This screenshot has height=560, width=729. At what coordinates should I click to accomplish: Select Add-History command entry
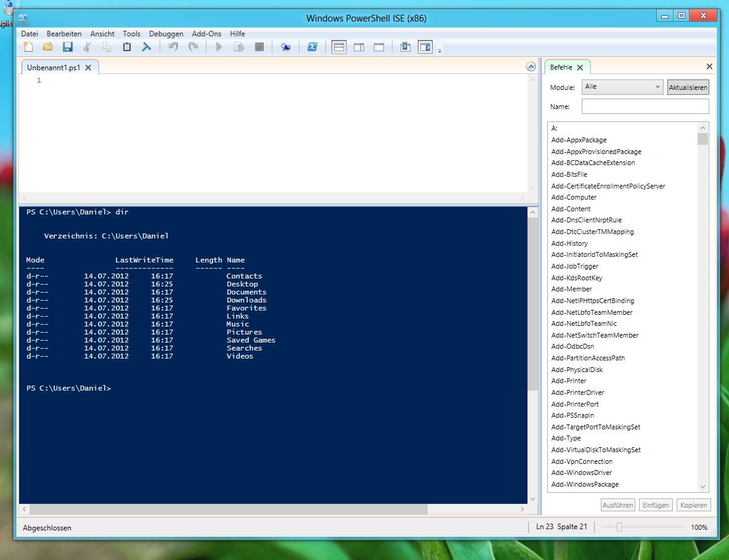click(569, 243)
